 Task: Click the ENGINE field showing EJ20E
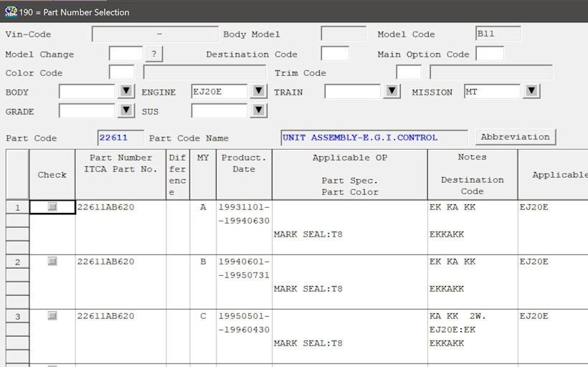coord(219,92)
